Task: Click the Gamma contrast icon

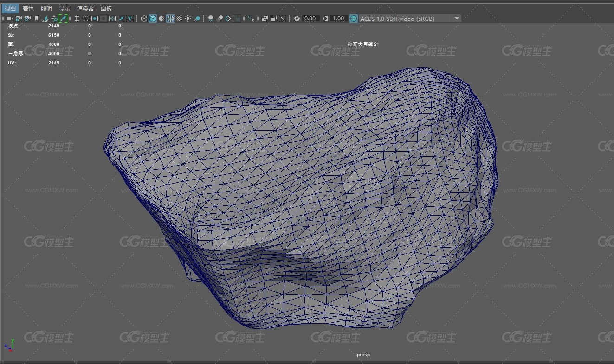Action: (325, 19)
